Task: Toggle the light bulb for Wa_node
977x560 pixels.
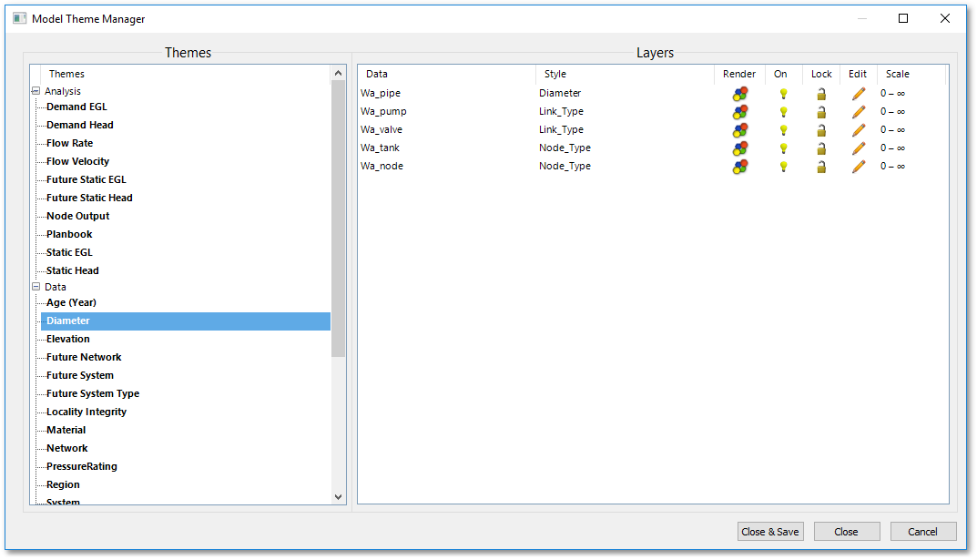Action: (x=783, y=167)
